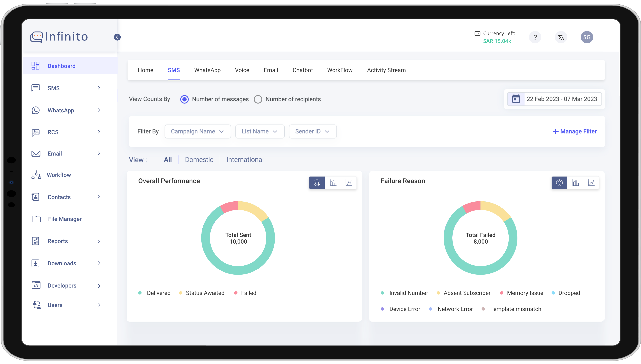The image size is (641, 364).
Task: Open the Campaign Name dropdown
Action: point(197,131)
